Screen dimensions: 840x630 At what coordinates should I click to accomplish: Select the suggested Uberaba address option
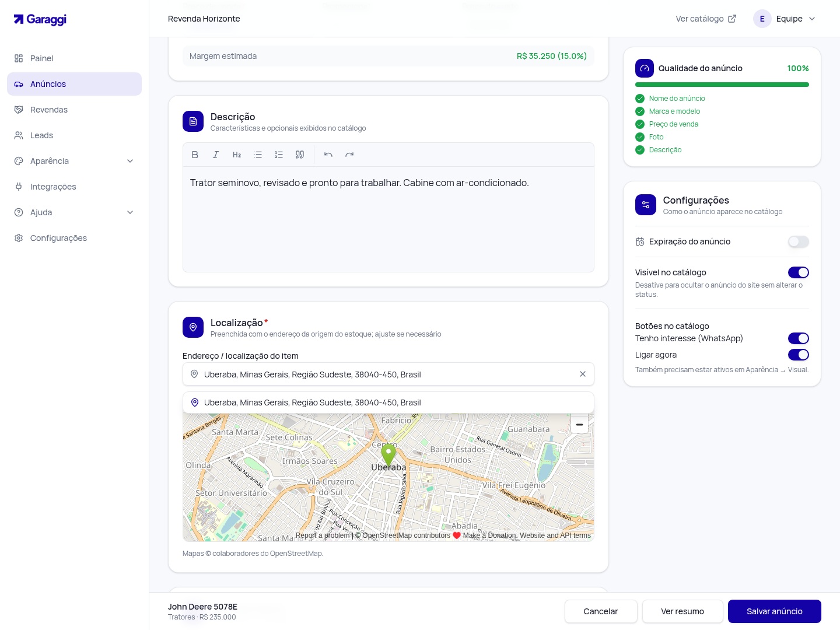pos(388,402)
